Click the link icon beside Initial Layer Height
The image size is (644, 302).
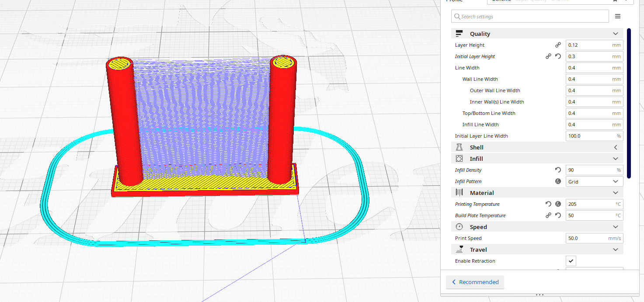point(548,56)
